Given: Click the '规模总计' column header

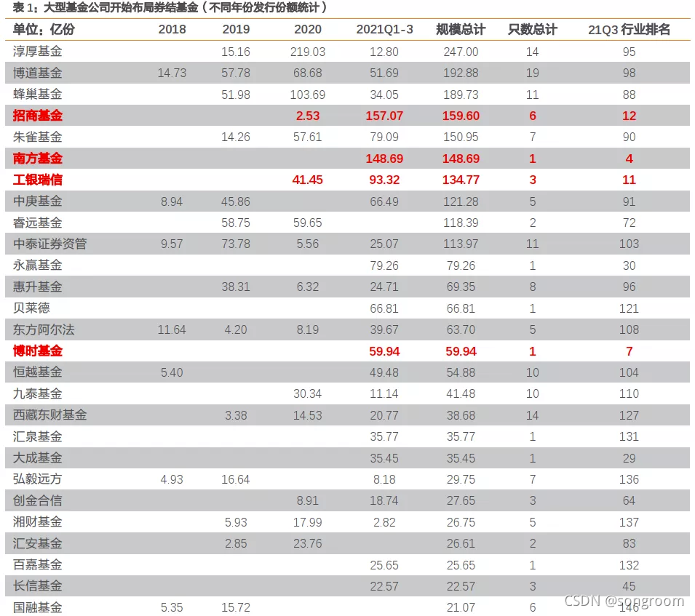Looking at the screenshot, I should click(461, 29).
